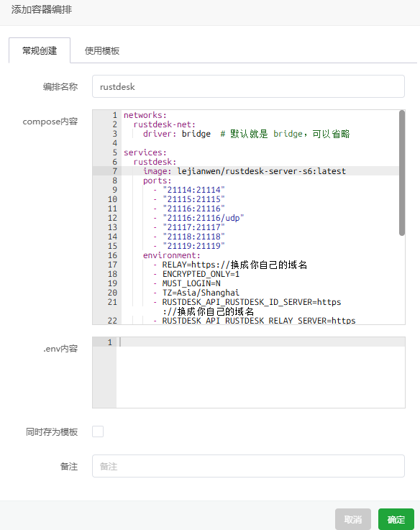
Task: Click line number 7 in compose gutter
Action: 114,171
